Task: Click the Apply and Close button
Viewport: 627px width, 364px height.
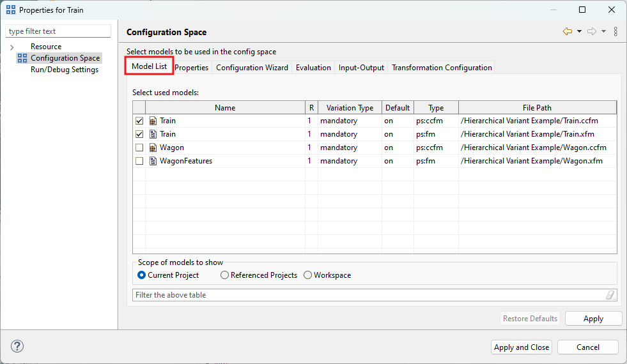Action: click(x=522, y=347)
